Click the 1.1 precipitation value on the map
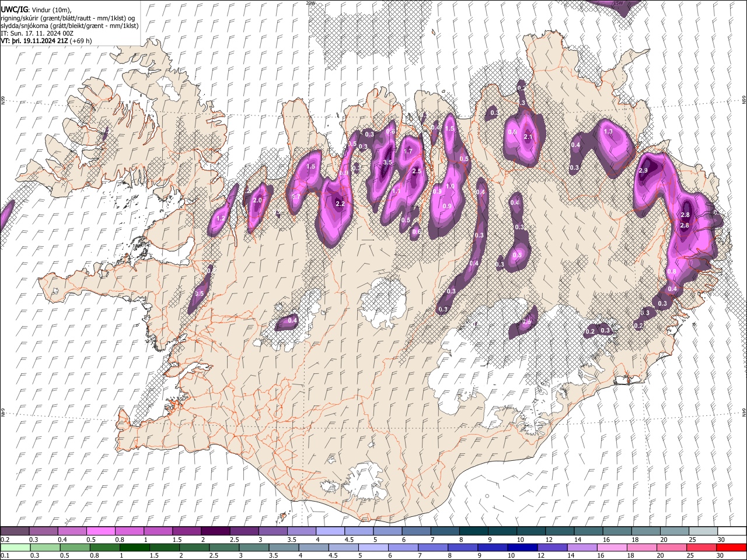 coord(396,191)
